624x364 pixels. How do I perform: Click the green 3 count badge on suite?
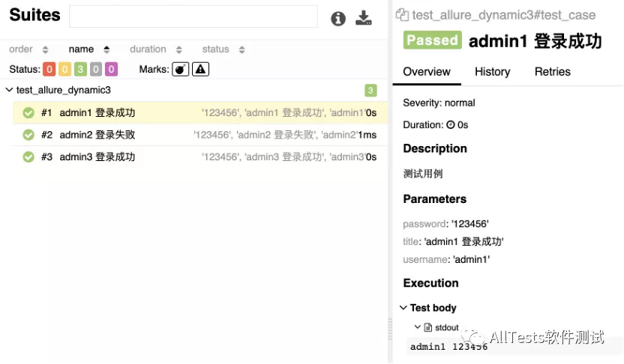tap(370, 90)
